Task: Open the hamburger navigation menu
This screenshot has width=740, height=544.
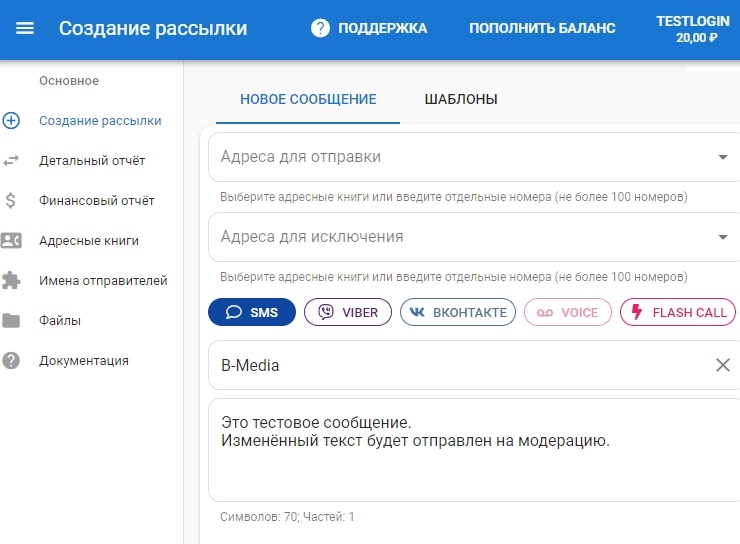Action: pos(25,28)
